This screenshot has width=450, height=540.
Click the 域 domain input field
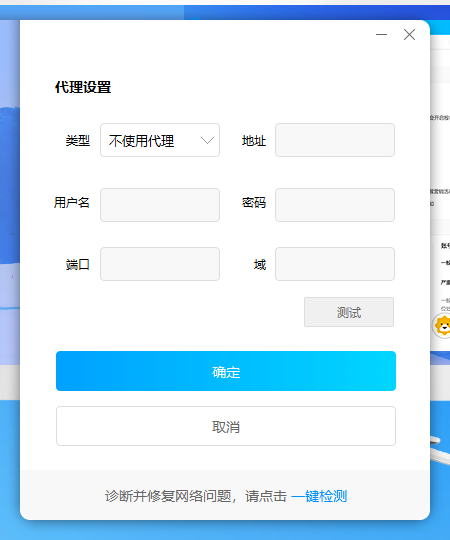pyautogui.click(x=335, y=264)
